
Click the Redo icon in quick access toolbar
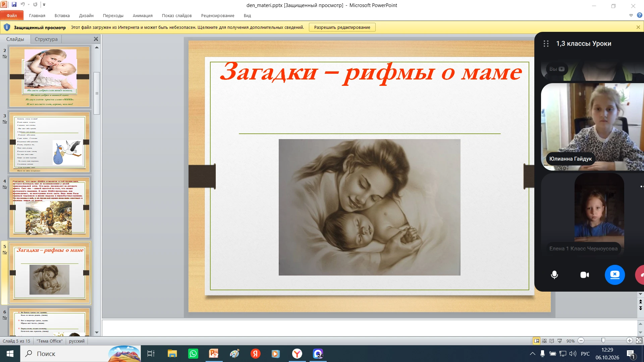(x=35, y=5)
